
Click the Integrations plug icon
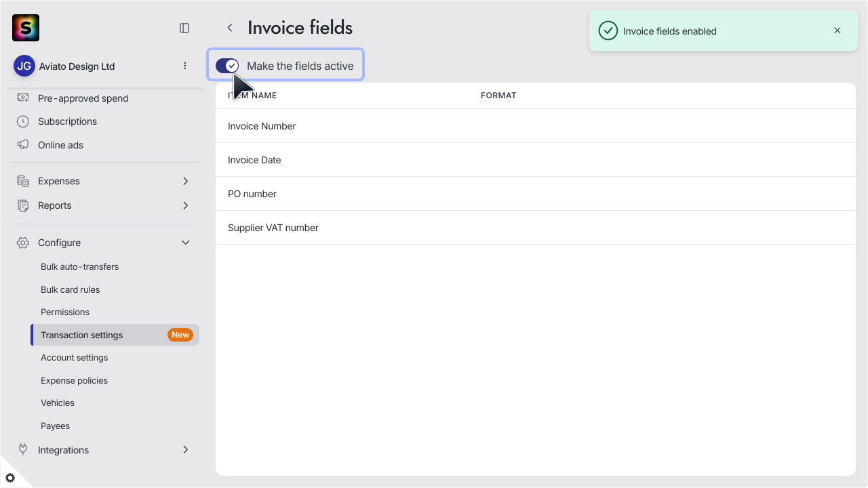pos(23,449)
